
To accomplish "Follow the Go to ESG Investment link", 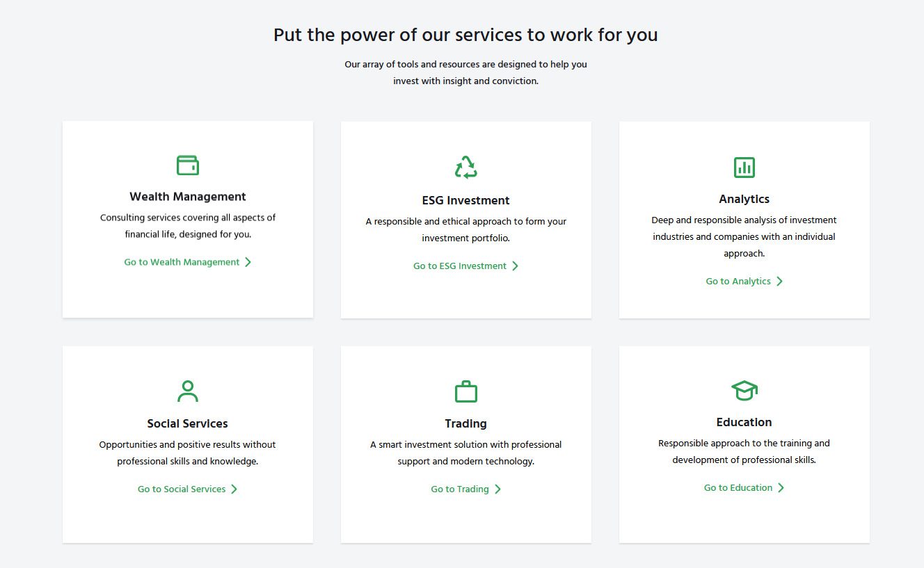I will pyautogui.click(x=466, y=266).
